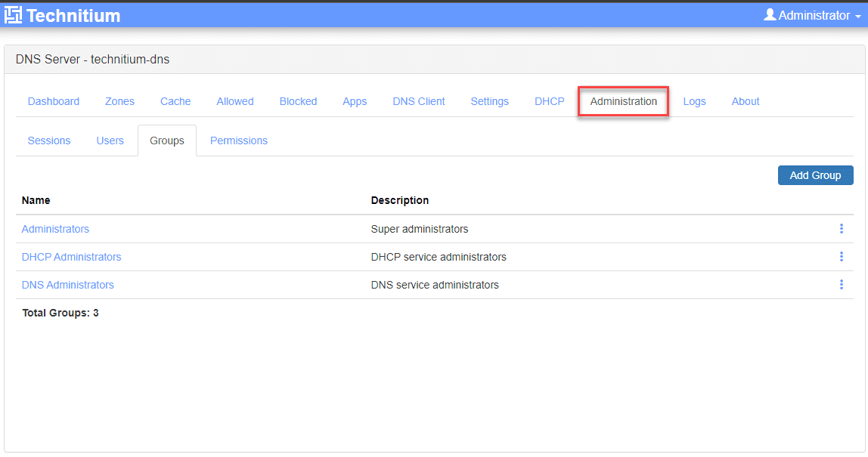This screenshot has width=868, height=457.
Task: Go to the Cache tab
Action: coord(175,101)
